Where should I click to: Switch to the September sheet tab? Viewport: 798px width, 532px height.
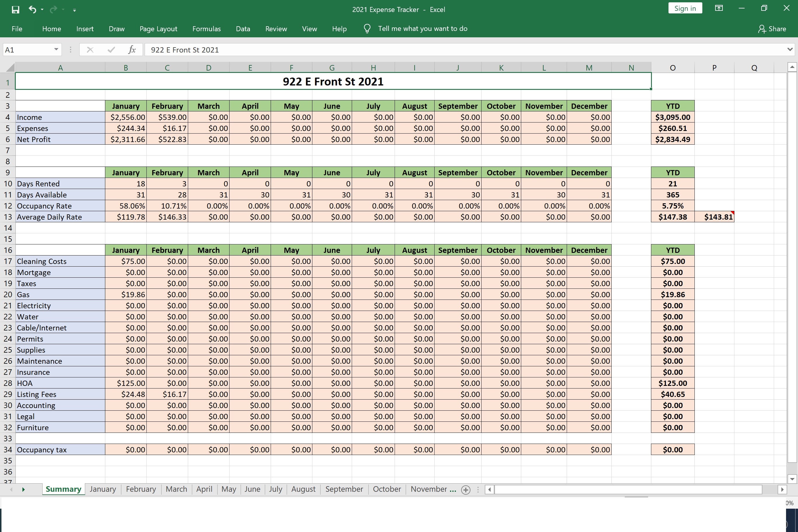click(344, 489)
